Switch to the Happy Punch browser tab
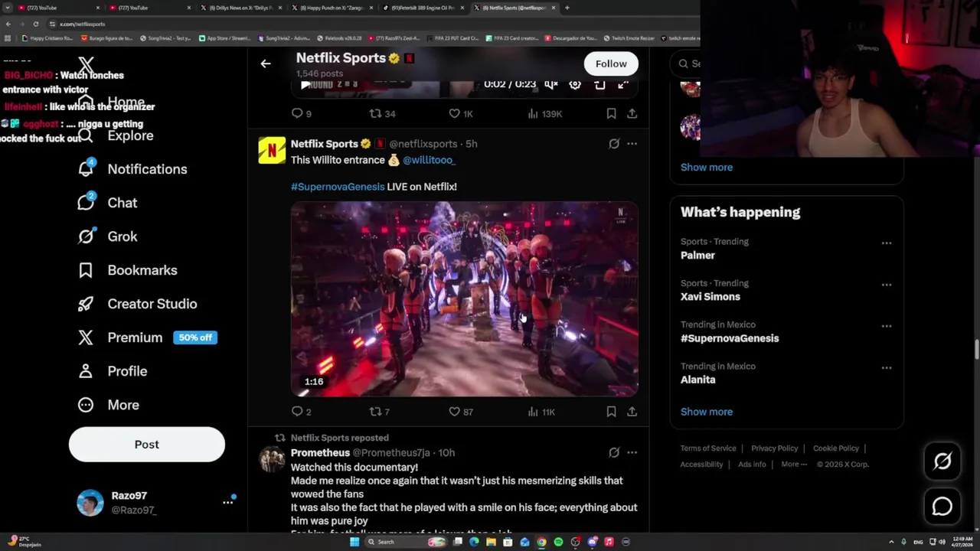 (332, 8)
